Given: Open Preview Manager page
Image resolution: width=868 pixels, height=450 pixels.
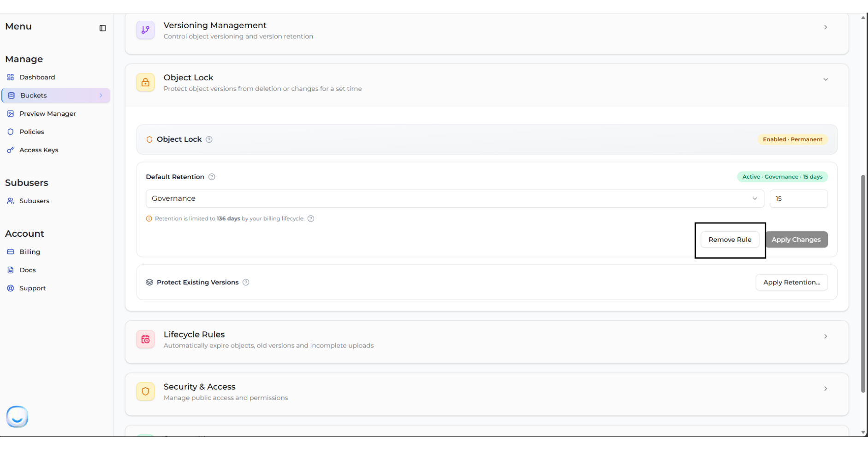Looking at the screenshot, I should coord(48,114).
